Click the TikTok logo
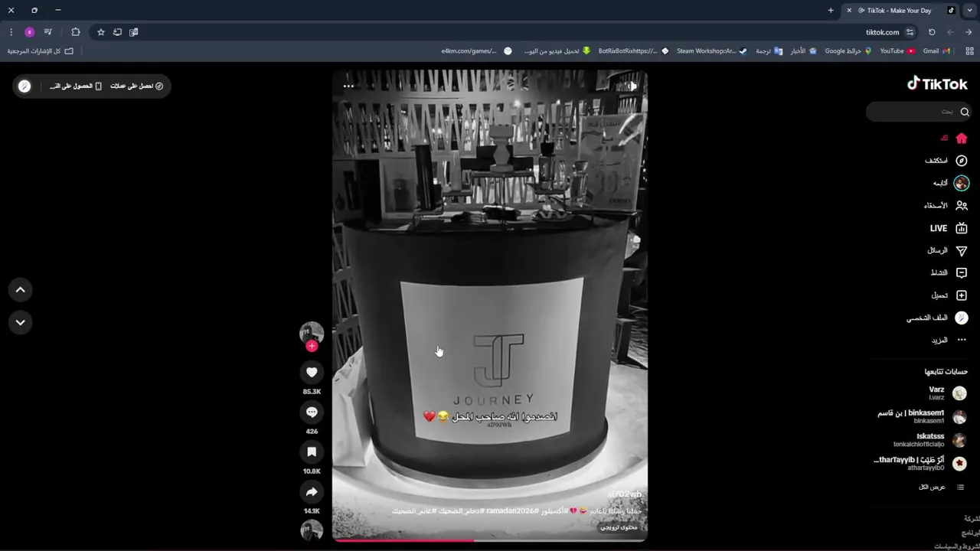Viewport: 980px width, 551px height. (937, 84)
